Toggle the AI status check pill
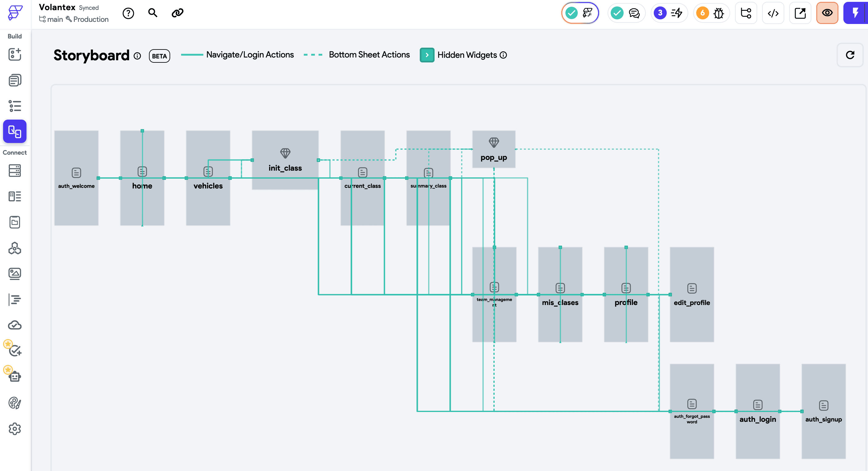The width and height of the screenshot is (868, 471). coord(580,13)
